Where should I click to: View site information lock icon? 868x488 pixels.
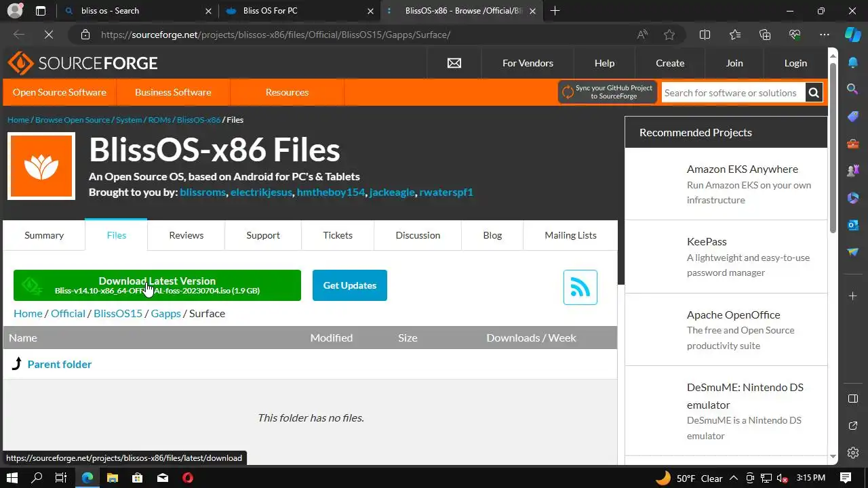tap(85, 35)
